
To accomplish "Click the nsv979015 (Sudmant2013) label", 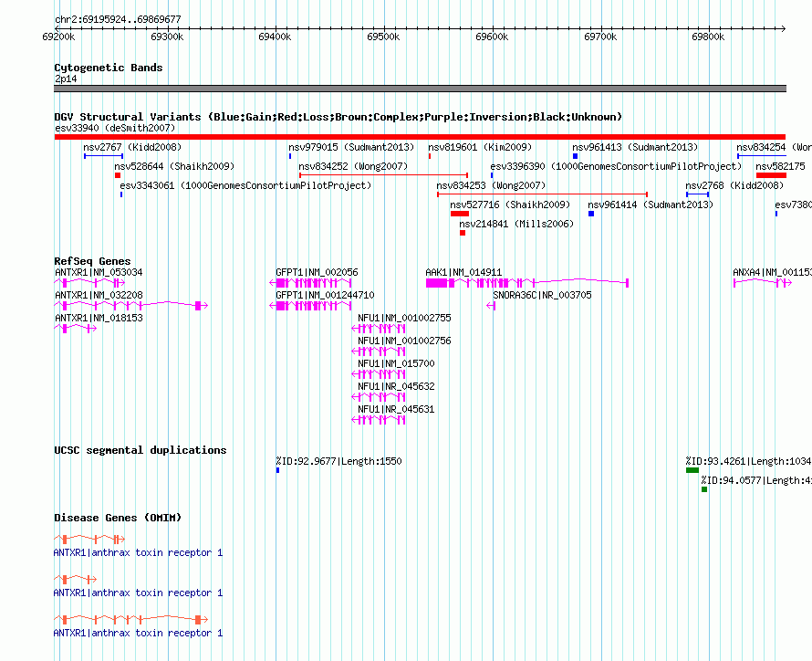I will point(351,147).
